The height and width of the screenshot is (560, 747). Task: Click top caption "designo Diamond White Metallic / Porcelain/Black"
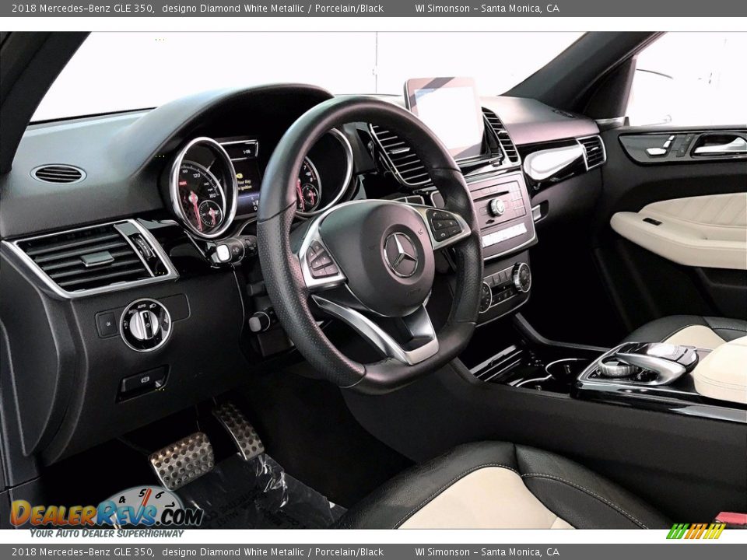[x=272, y=8]
